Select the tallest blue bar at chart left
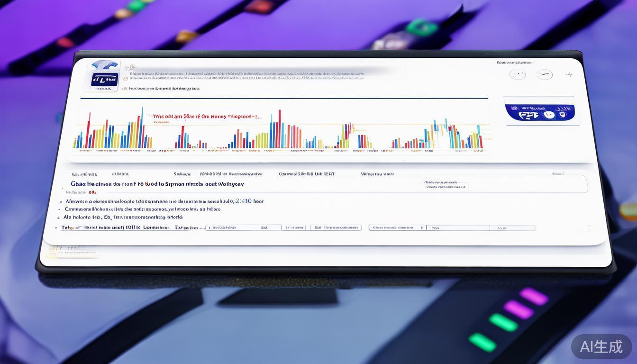 pos(141,128)
